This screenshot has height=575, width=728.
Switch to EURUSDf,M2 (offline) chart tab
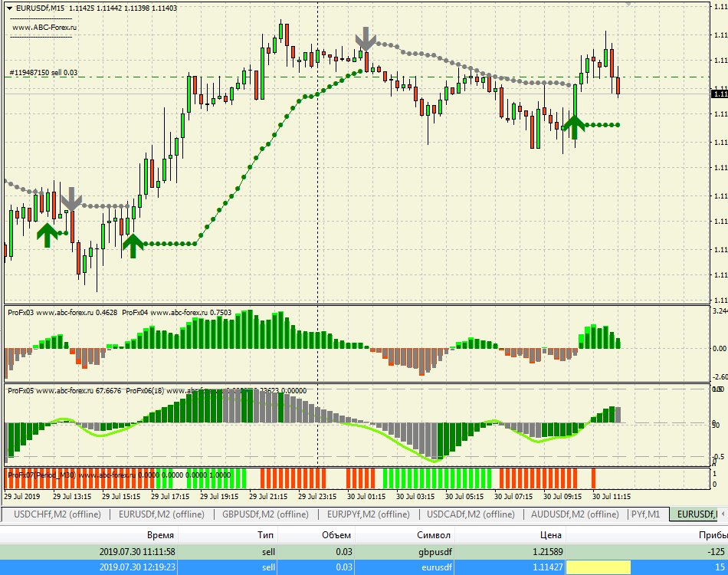(162, 514)
